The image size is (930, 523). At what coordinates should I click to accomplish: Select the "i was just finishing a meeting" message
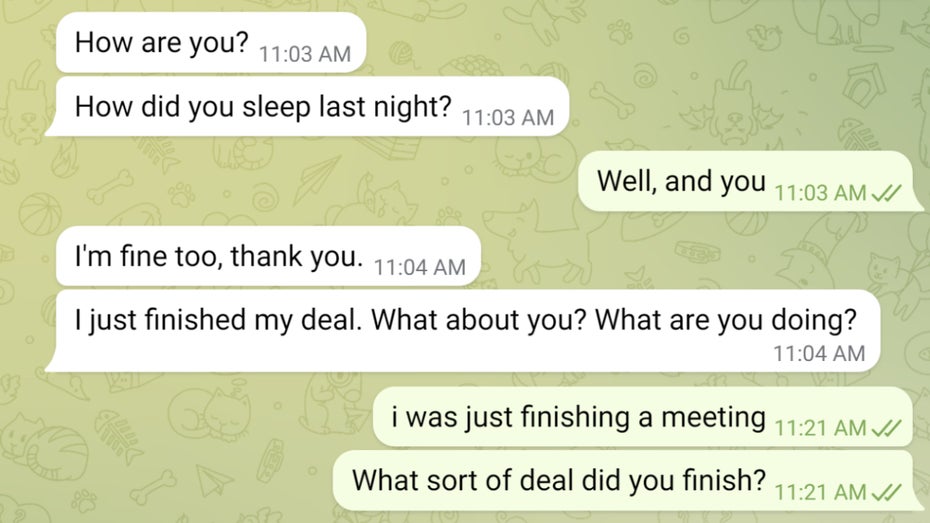coord(578,417)
